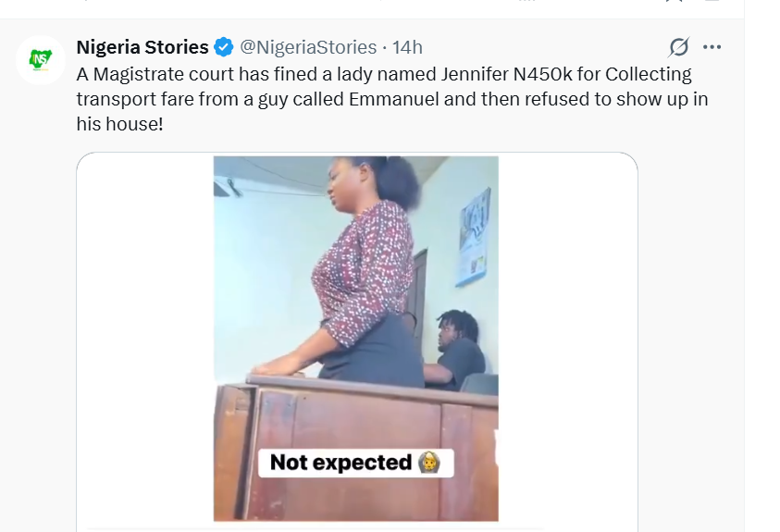Click the @NigeriaStories handle
Image resolution: width=780 pixels, height=532 pixels.
click(x=308, y=47)
